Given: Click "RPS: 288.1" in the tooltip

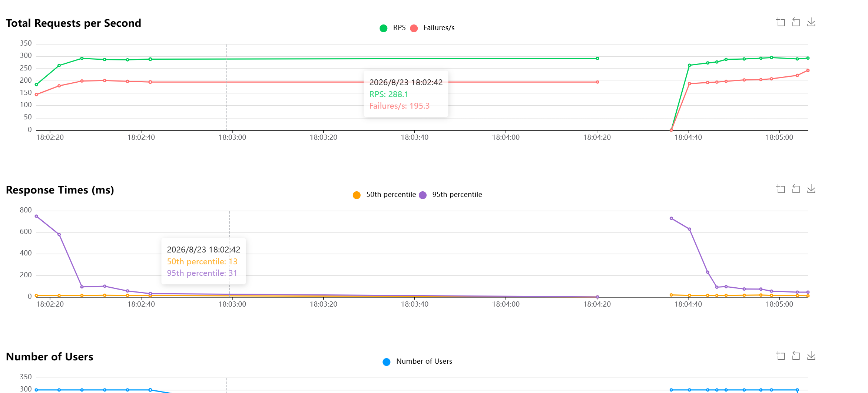Looking at the screenshot, I should [x=389, y=94].
